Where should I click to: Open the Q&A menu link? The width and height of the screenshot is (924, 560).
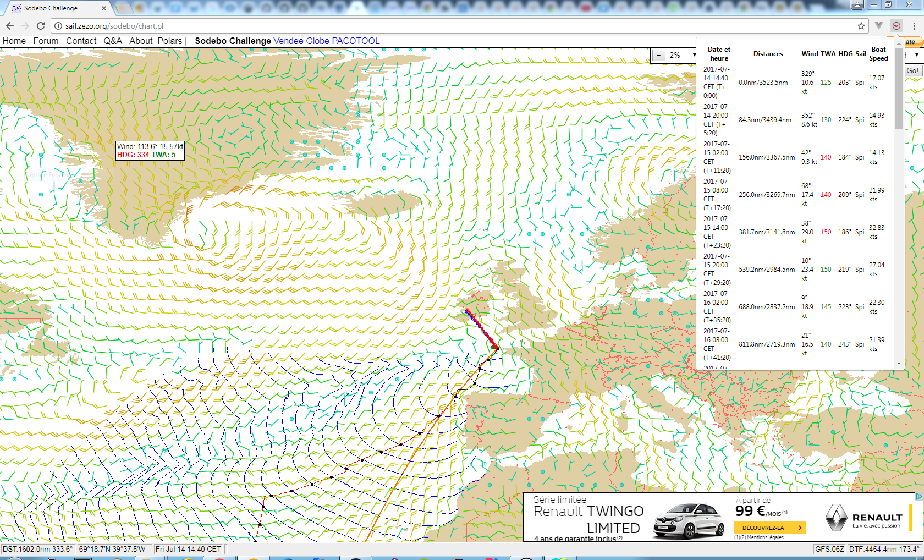click(x=113, y=41)
